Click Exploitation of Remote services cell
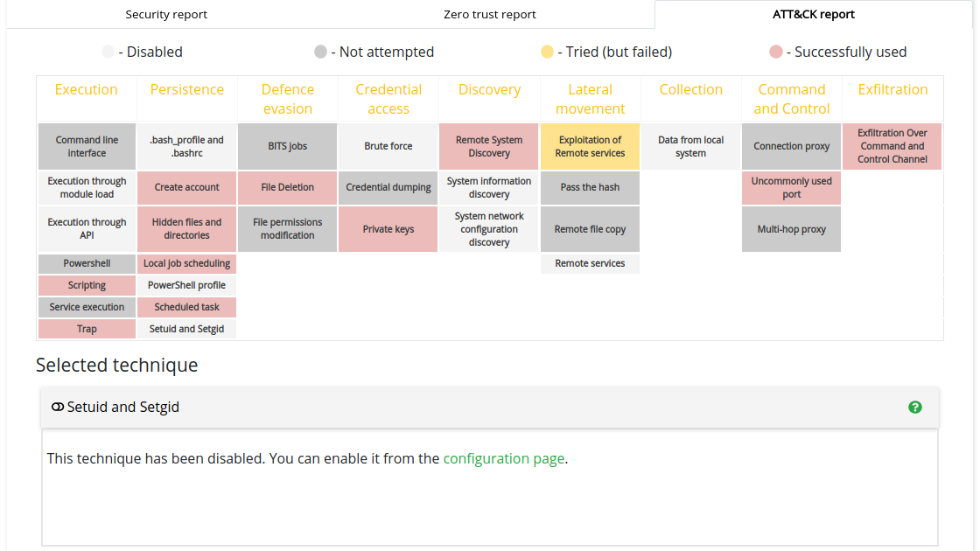The image size is (980, 551). [x=590, y=146]
